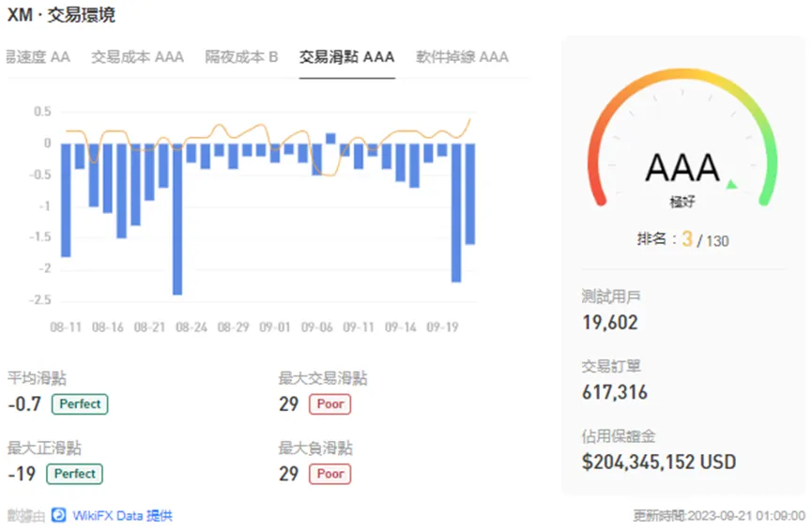
Task: Click the 最大正滑點 value -19
Action: tap(22, 474)
